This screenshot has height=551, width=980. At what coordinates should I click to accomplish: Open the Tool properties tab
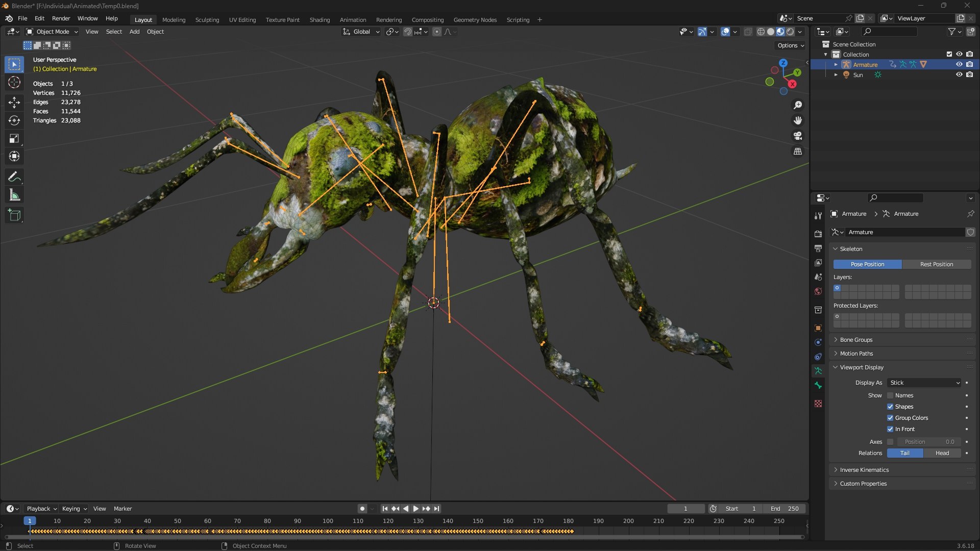pos(818,216)
